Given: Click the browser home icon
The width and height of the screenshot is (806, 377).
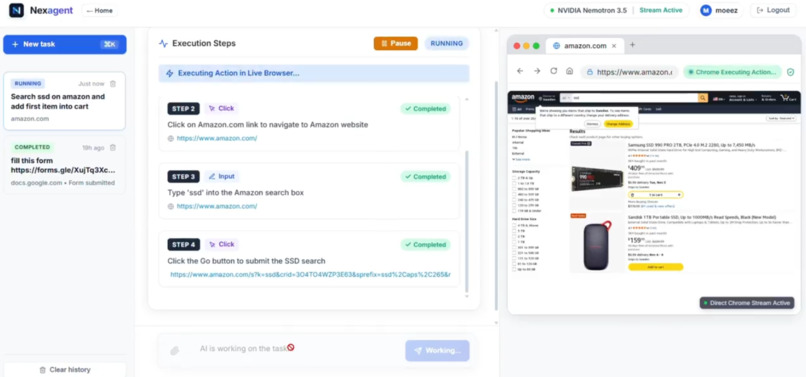Looking at the screenshot, I should [570, 71].
